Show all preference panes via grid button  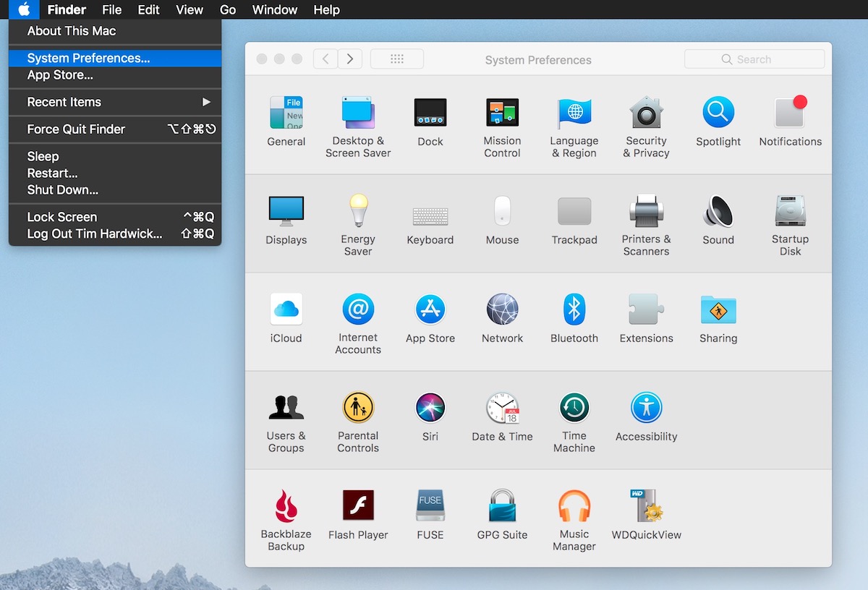[396, 59]
